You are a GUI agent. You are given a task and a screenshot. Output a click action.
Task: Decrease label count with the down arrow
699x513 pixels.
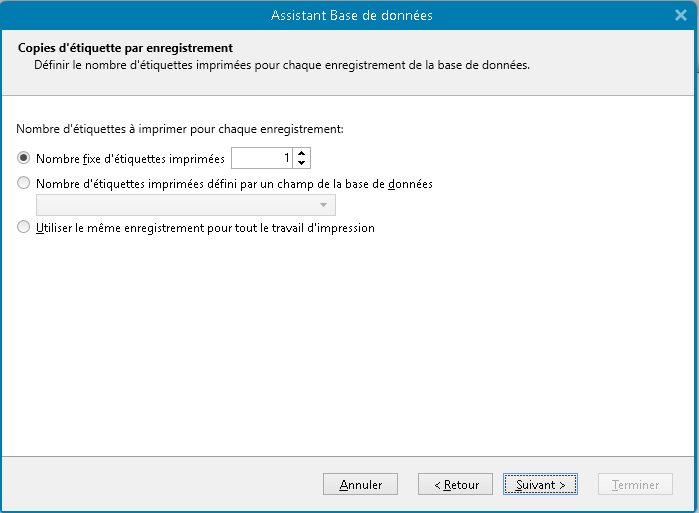(x=301, y=163)
